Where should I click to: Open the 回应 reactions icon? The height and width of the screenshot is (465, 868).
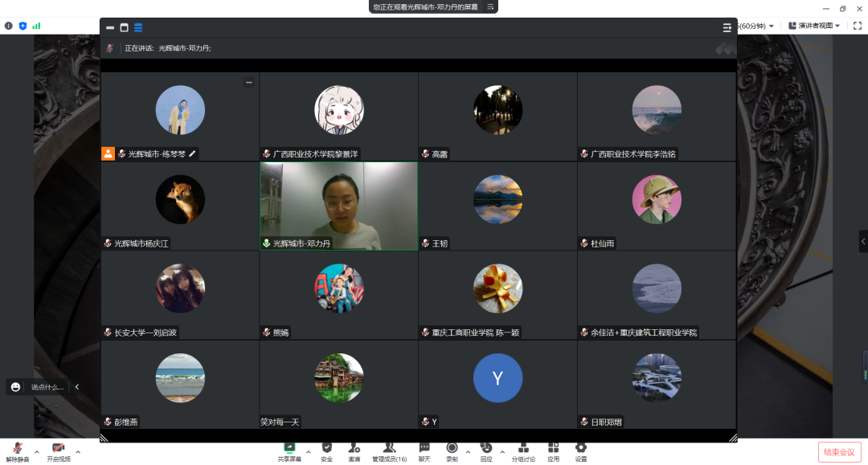point(486,451)
